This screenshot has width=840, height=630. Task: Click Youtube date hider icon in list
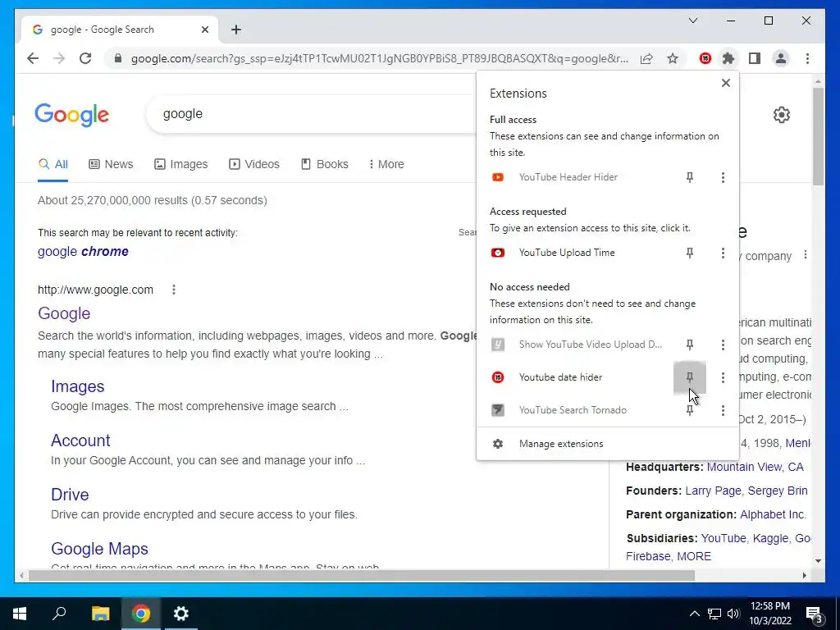click(498, 377)
